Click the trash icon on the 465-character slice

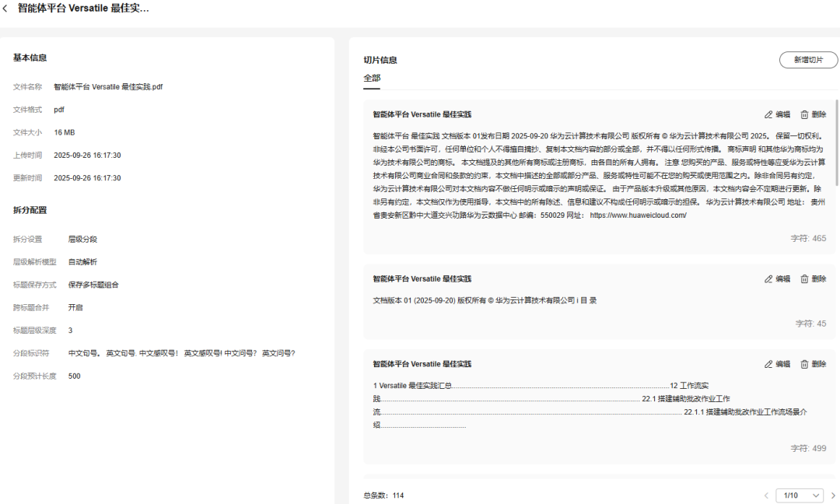coord(804,114)
